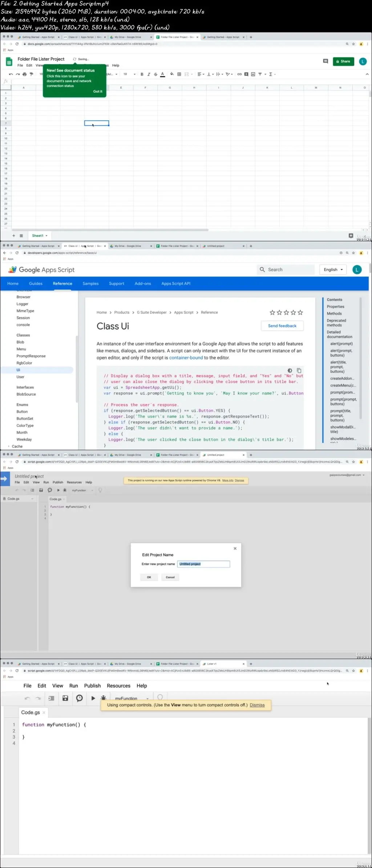
Task: Click the green Share button
Action: coord(343,61)
